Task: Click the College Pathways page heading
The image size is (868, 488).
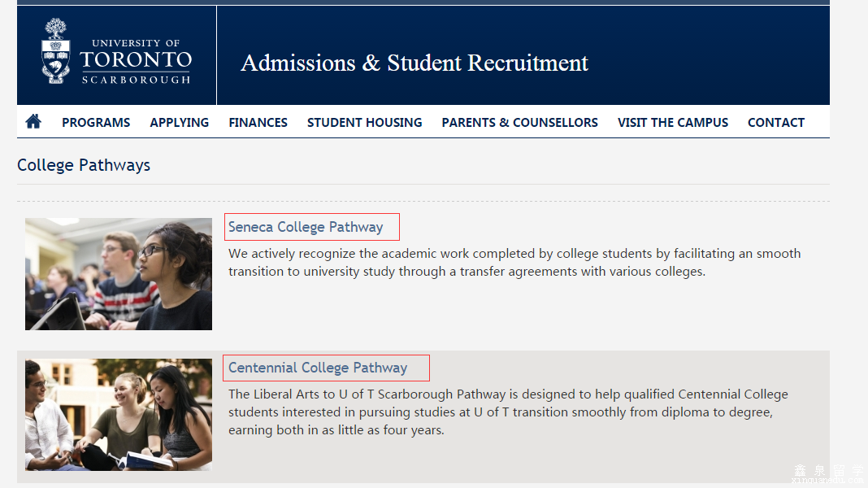Action: (x=84, y=165)
